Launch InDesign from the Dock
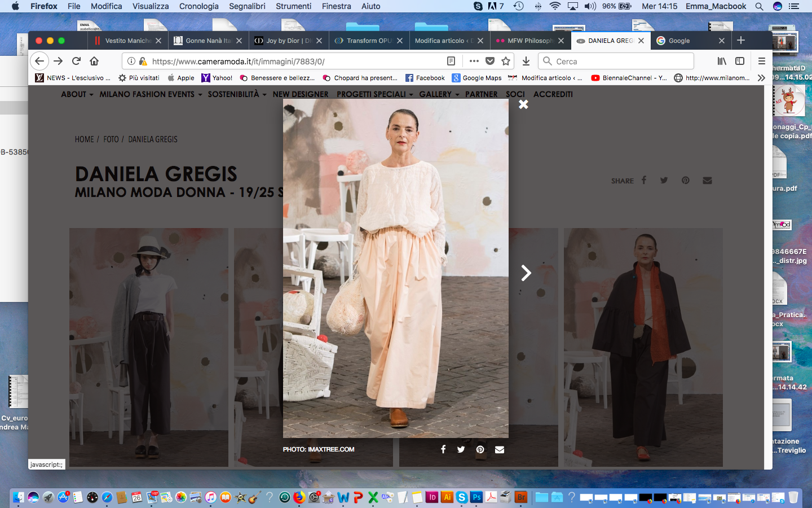Image resolution: width=812 pixels, height=508 pixels. point(432,497)
